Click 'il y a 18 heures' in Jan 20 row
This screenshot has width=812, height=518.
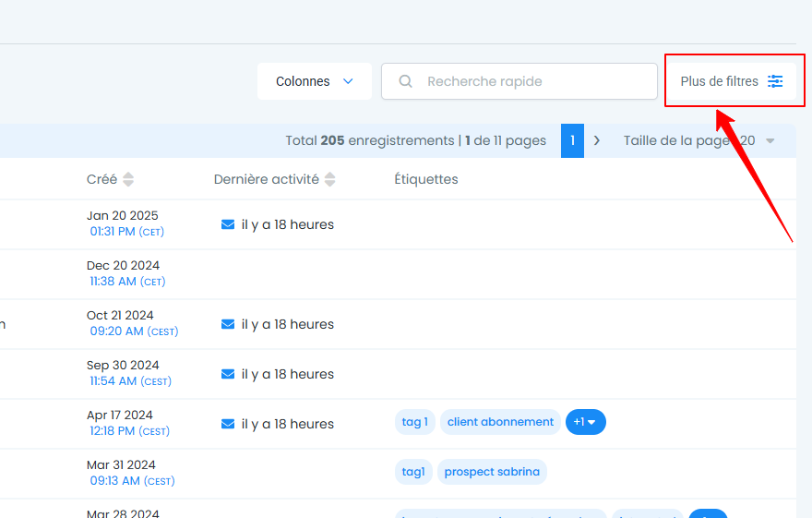click(x=287, y=224)
